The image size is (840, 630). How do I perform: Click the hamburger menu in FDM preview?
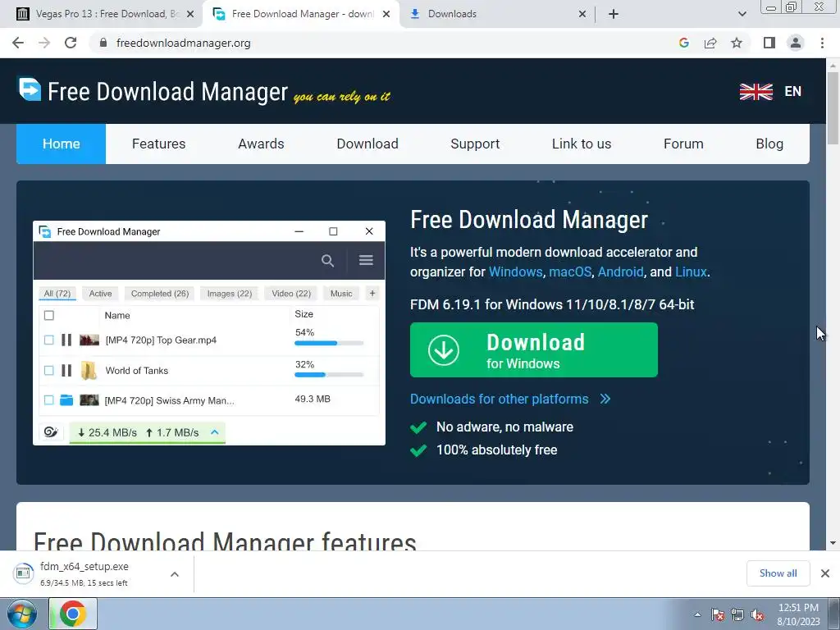[366, 260]
